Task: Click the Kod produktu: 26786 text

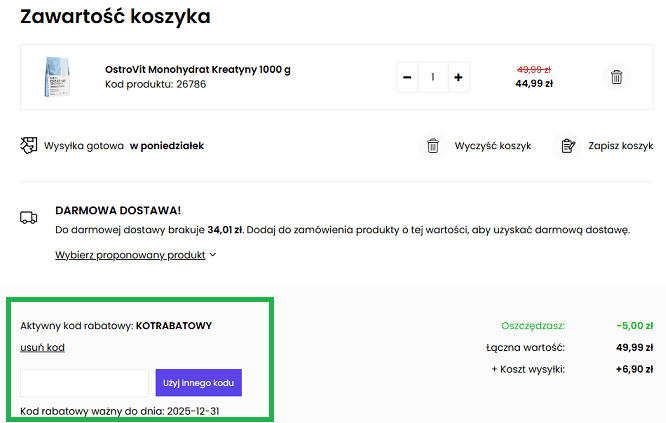Action: coord(155,84)
